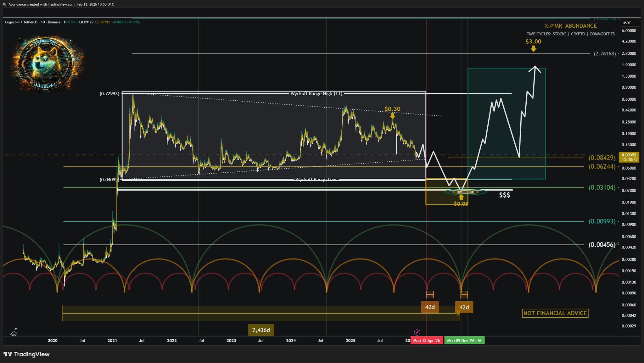Select the Wyckoff Range High (TT) label
Viewport: 644px width, 363px height.
click(316, 93)
